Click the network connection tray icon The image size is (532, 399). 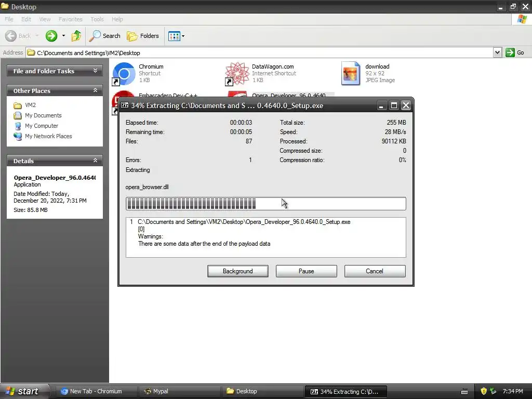[494, 391]
